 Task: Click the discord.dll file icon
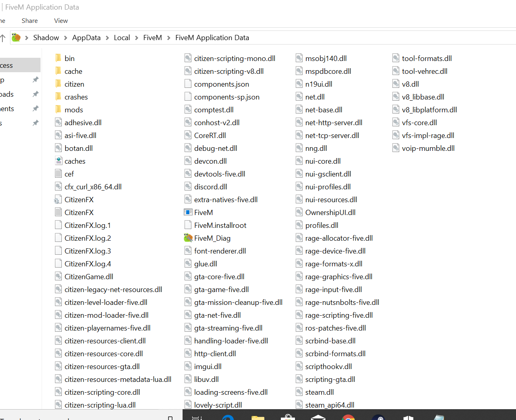[188, 187]
